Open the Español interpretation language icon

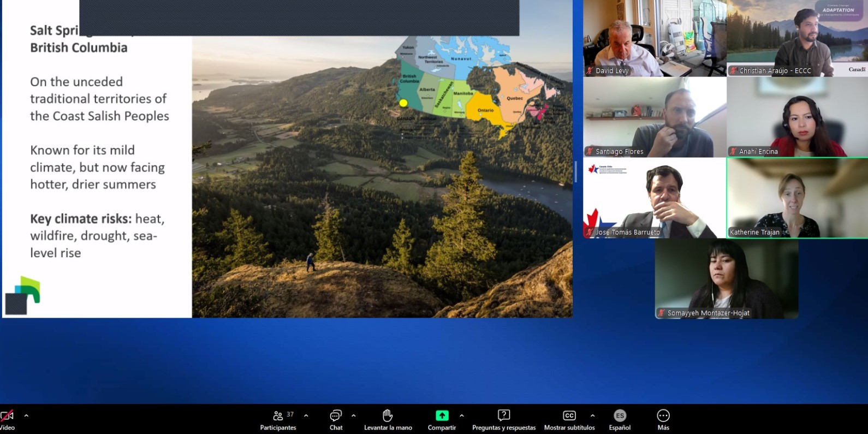[620, 416]
